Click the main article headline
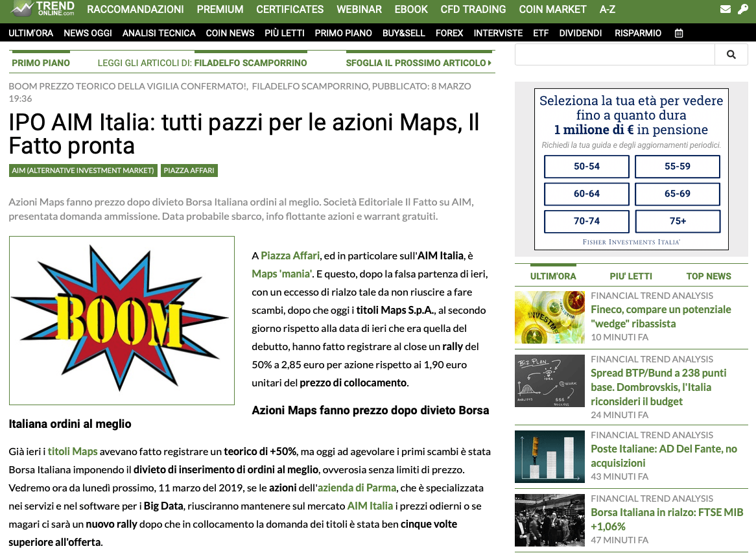This screenshot has height=553, width=756. point(244,134)
